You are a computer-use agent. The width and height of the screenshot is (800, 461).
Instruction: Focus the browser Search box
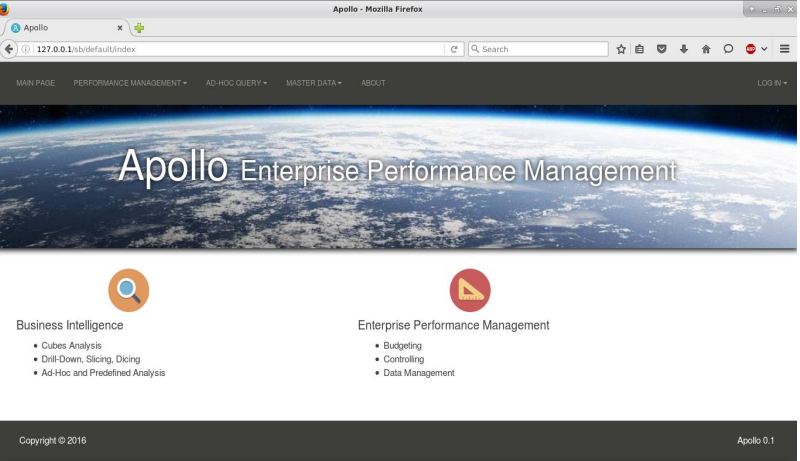(x=538, y=49)
